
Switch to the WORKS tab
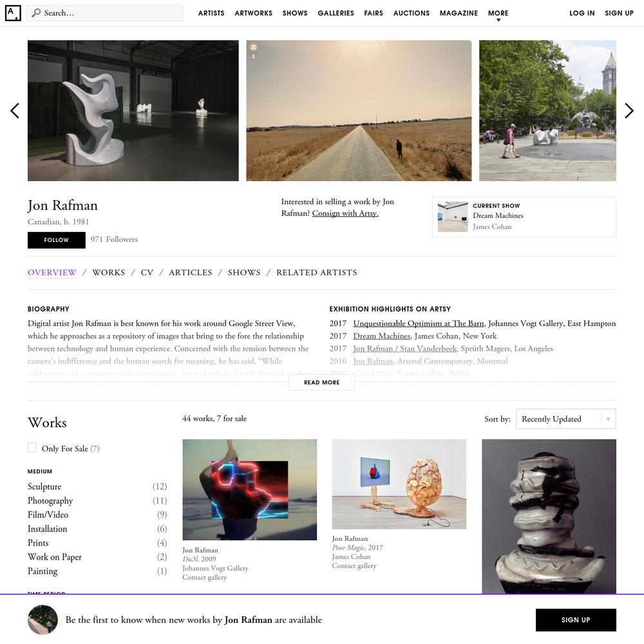tap(108, 272)
